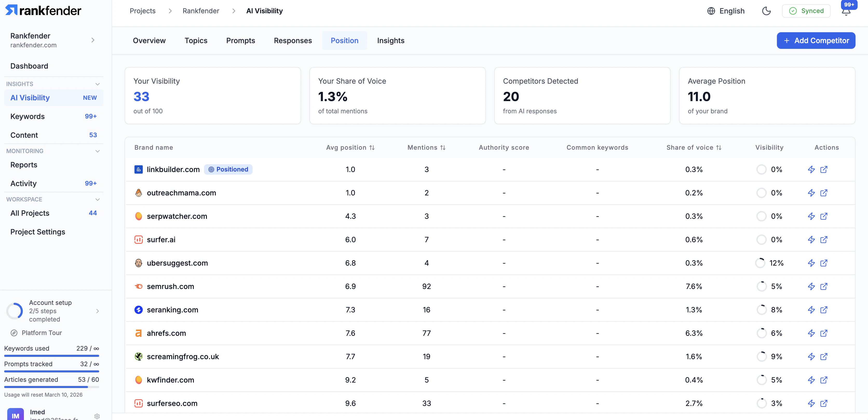Click the rankfender logo

(x=43, y=10)
